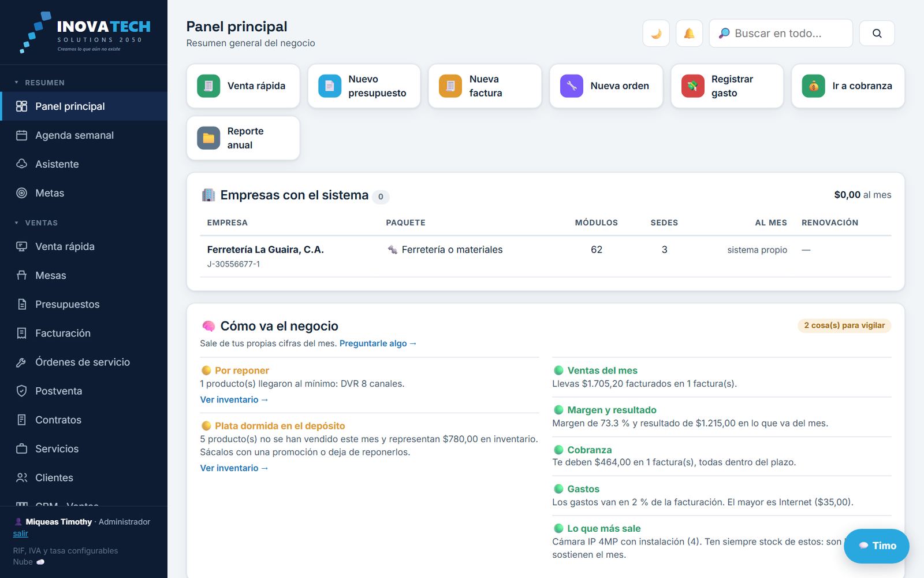Click the 'Ferretería o materiales' package cell
This screenshot has width=924, height=578.
tap(445, 250)
